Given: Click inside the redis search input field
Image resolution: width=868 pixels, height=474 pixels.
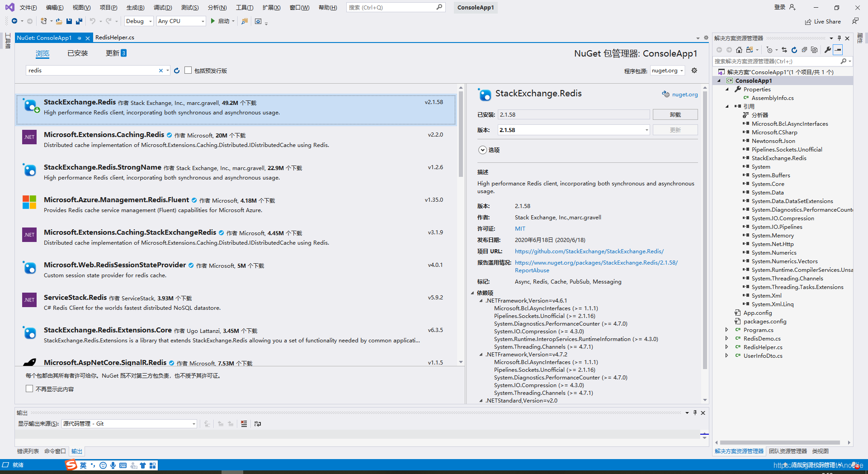Looking at the screenshot, I should (x=90, y=70).
